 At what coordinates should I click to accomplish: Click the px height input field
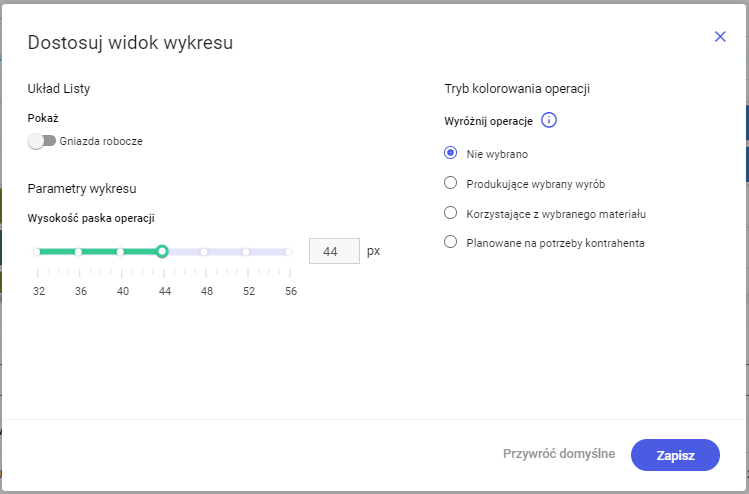tap(334, 251)
